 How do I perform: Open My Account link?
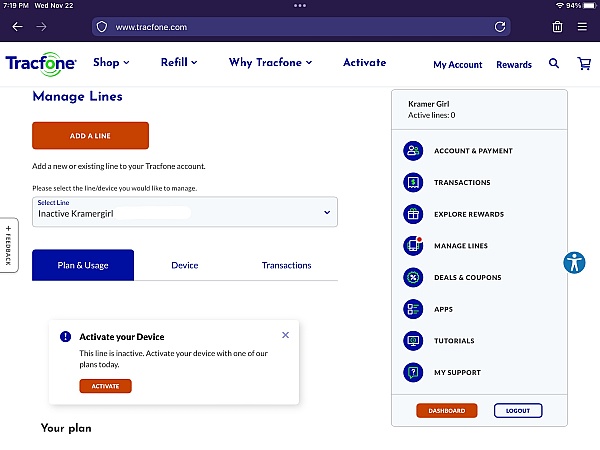458,65
